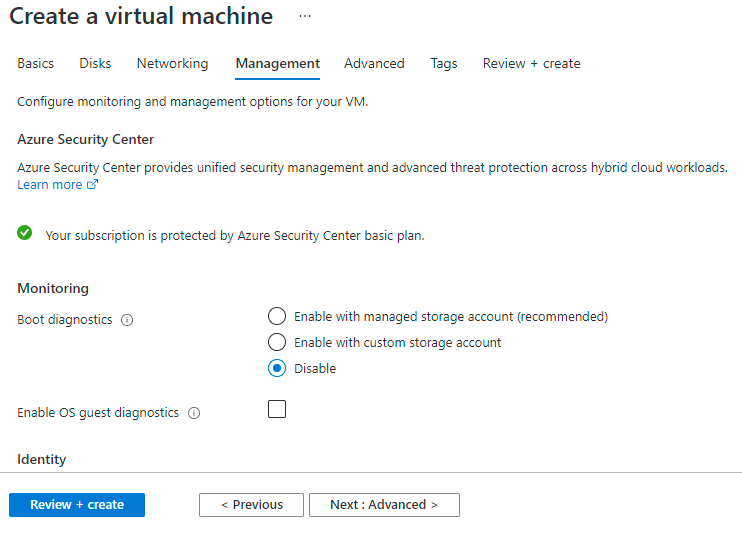Click the Enable OS guest diagnostics info icon
Viewport: 742px width, 539px height.
(x=194, y=413)
